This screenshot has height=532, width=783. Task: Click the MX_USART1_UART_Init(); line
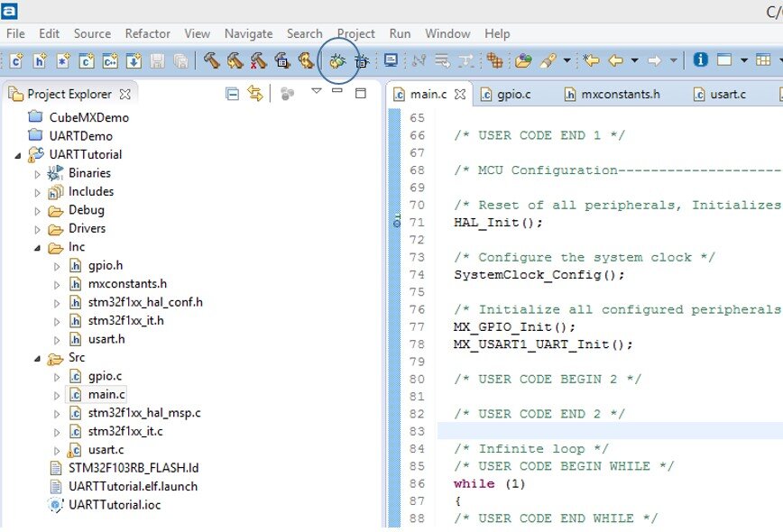(543, 344)
